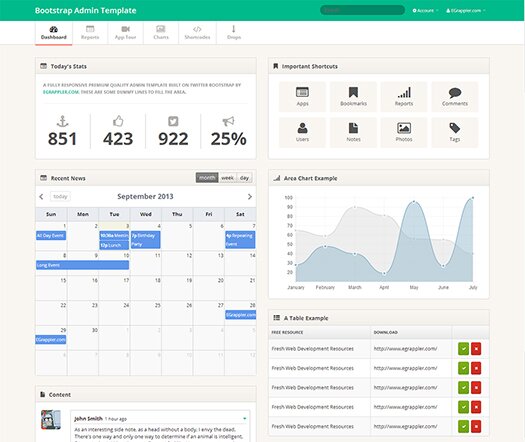Open the All Day Event entry
The height and width of the screenshot is (442, 525).
[x=51, y=235]
